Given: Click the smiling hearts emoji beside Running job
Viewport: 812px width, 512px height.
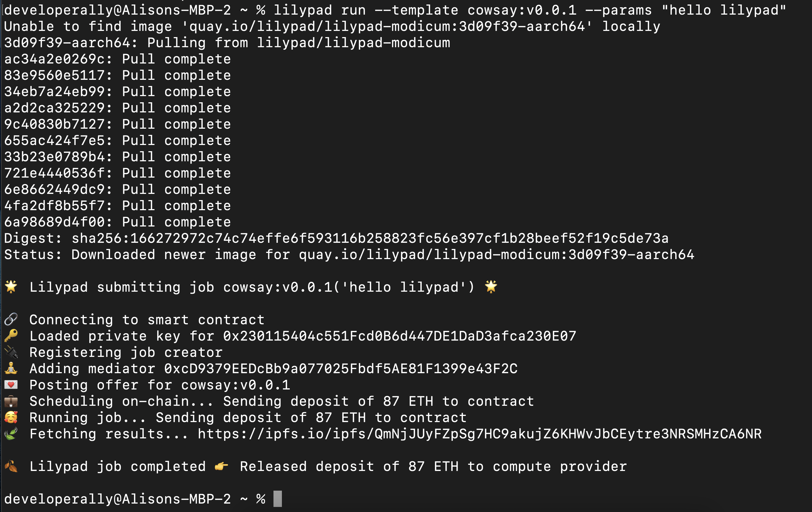Looking at the screenshot, I should pos(11,417).
